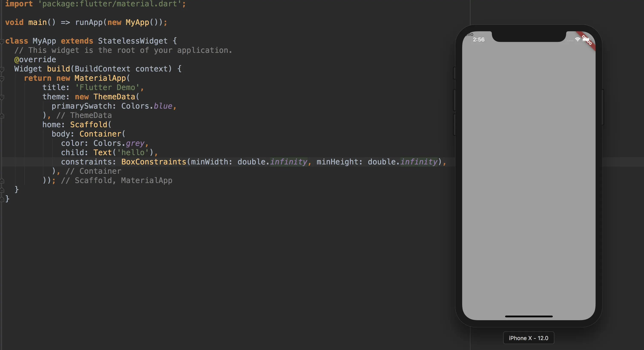Image resolution: width=644 pixels, height=350 pixels.
Task: Collapse the MyApp class fold marker
Action: click(2, 41)
